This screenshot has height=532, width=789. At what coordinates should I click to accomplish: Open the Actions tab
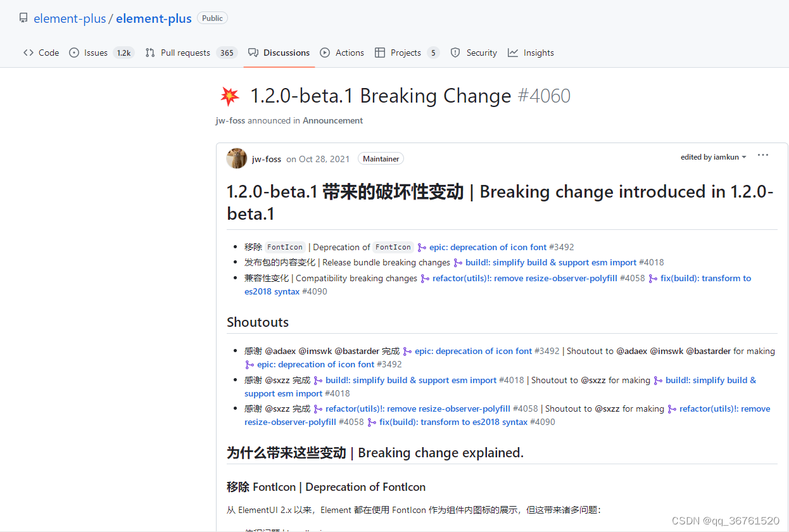(x=342, y=53)
